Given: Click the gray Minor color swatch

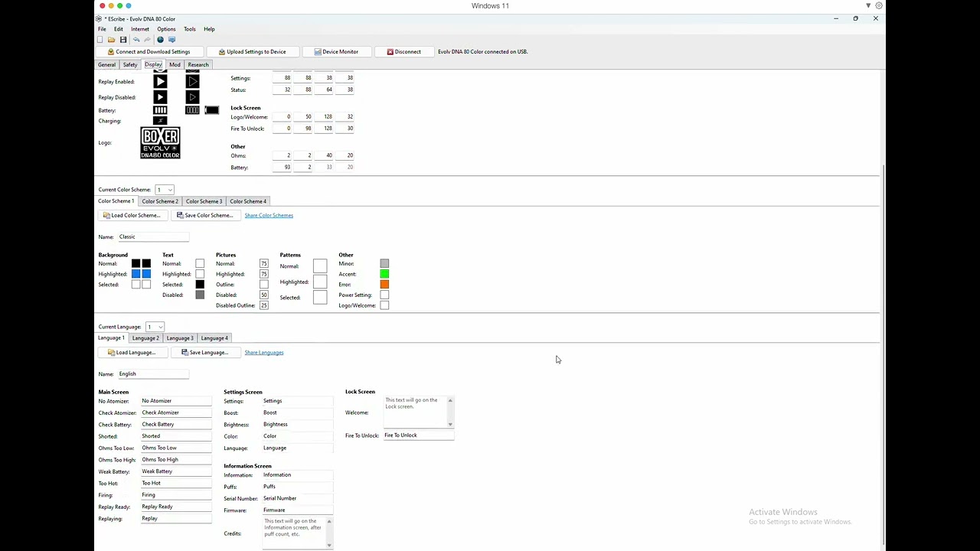Looking at the screenshot, I should [x=384, y=263].
